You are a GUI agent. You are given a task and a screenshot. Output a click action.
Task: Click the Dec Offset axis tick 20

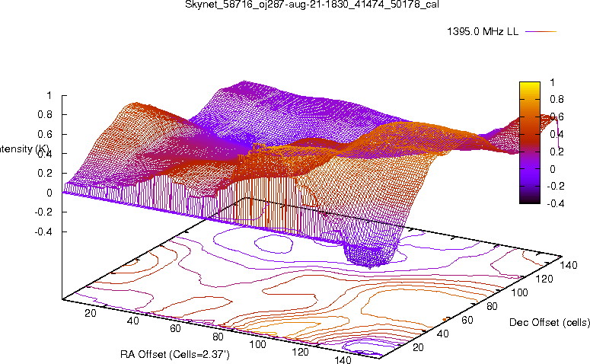pos(419,347)
